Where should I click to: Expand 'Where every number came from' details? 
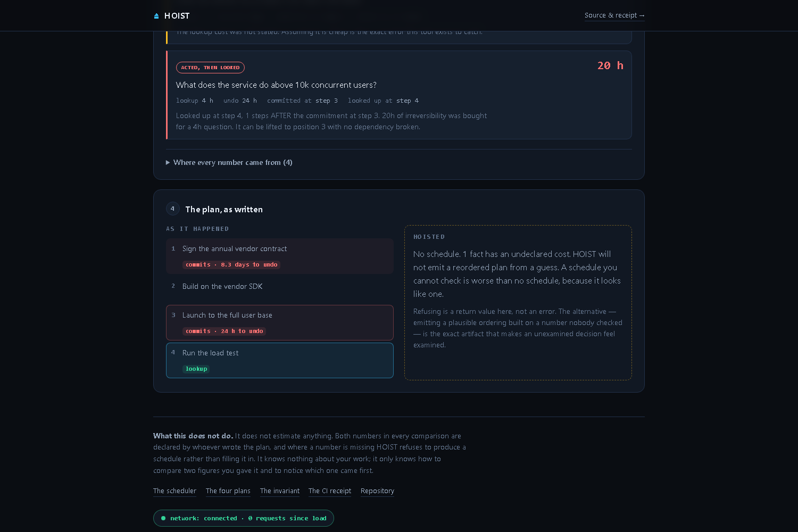coord(229,162)
